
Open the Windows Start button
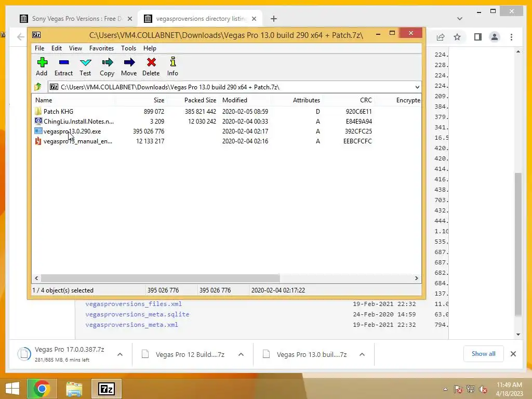[12, 389]
